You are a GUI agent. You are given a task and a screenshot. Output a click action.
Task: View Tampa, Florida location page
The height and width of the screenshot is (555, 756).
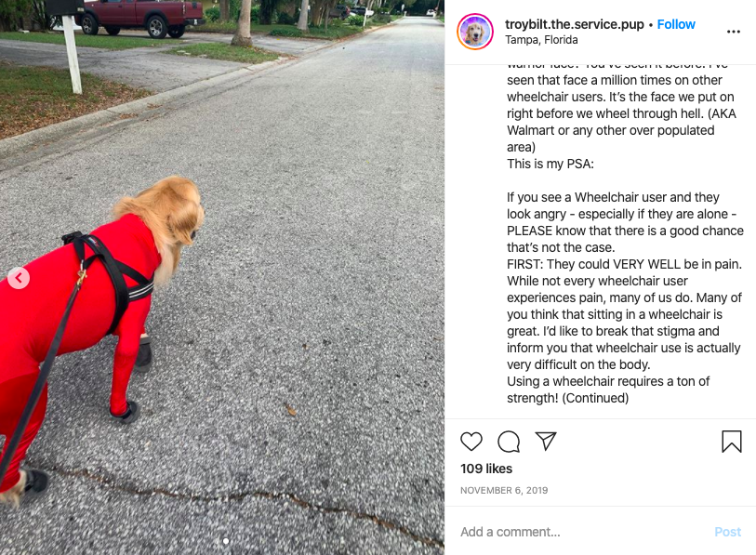(541, 40)
